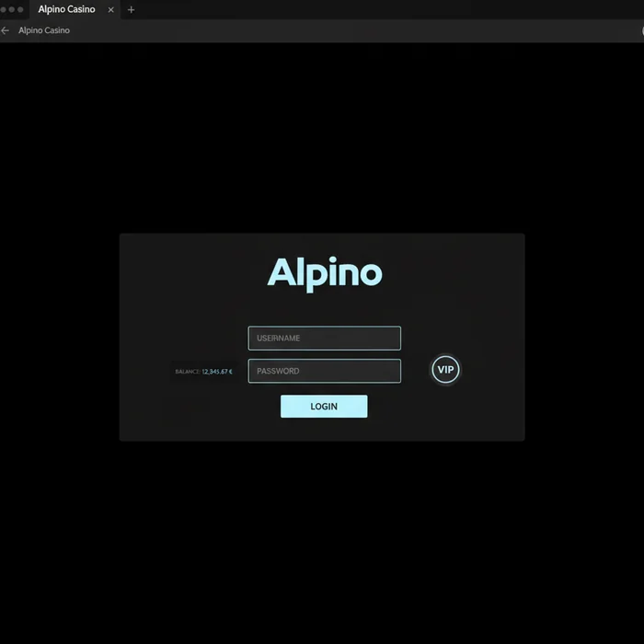644x644 pixels.
Task: Click the USERNAME input field
Action: (324, 338)
